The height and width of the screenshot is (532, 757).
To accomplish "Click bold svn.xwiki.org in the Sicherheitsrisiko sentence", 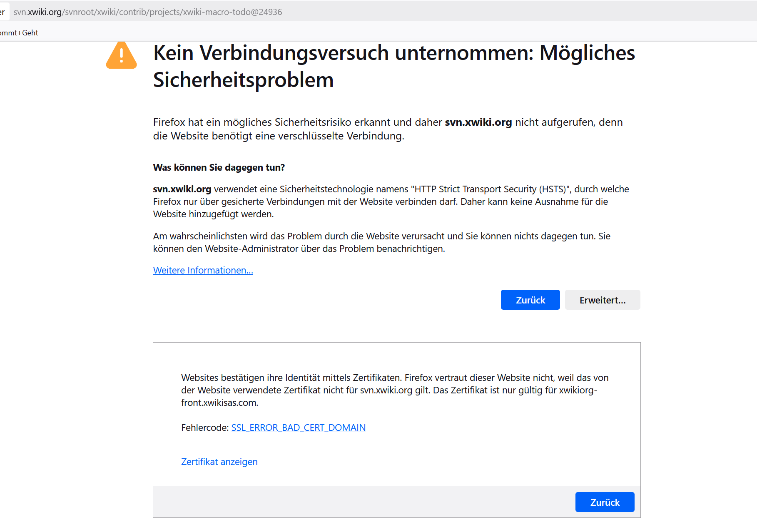I will [x=478, y=122].
